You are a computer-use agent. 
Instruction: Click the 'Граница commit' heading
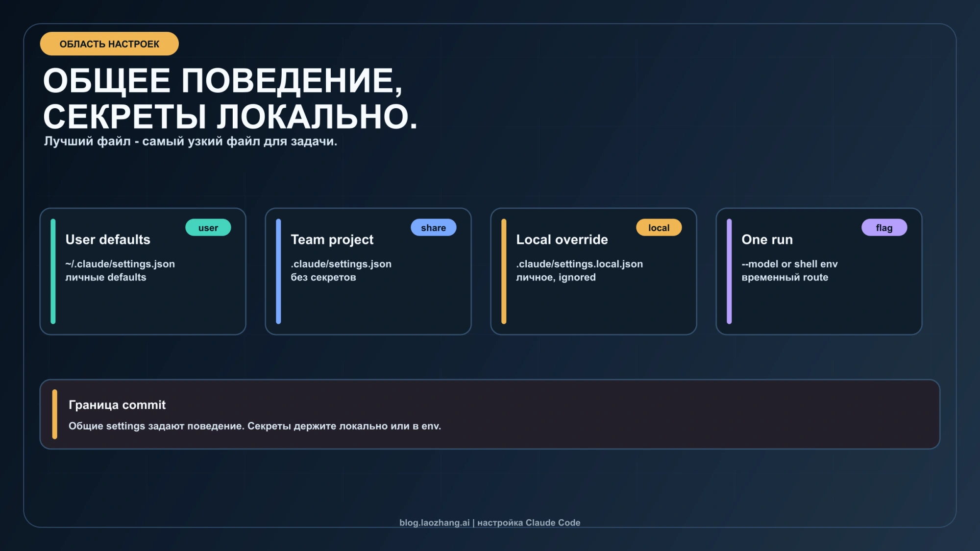click(117, 405)
